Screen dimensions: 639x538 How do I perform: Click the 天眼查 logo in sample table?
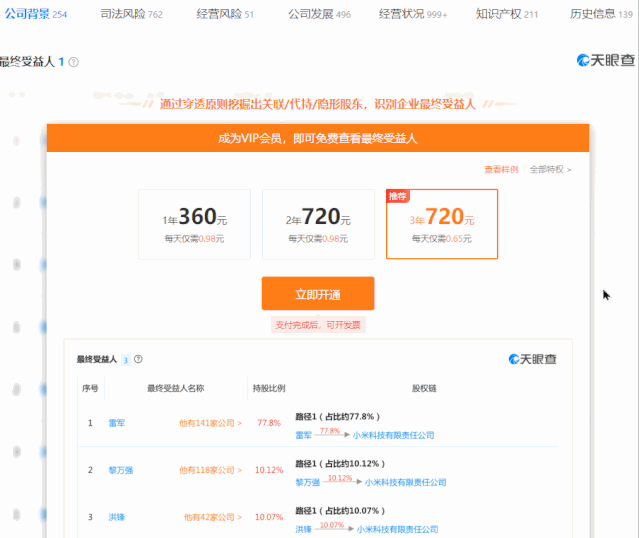[x=532, y=359]
